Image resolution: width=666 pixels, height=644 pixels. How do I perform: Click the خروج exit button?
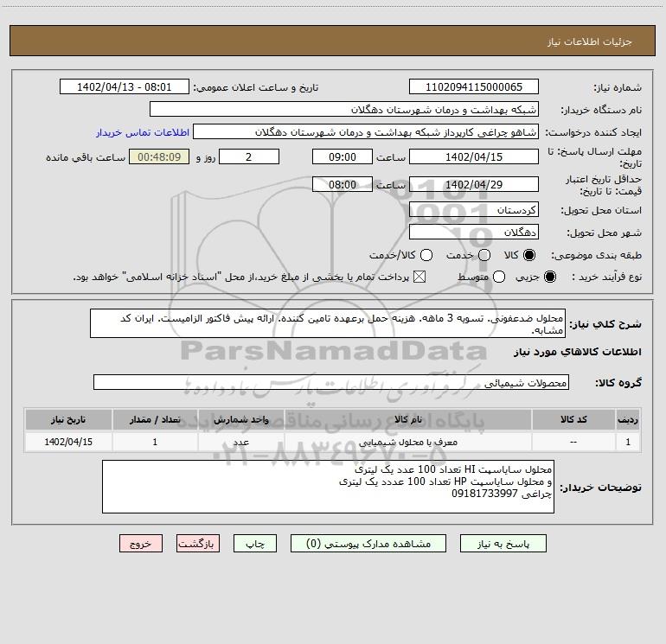[x=141, y=544]
